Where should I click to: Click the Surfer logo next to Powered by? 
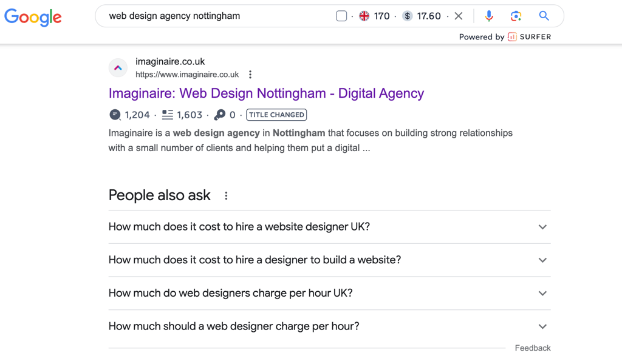[529, 37]
